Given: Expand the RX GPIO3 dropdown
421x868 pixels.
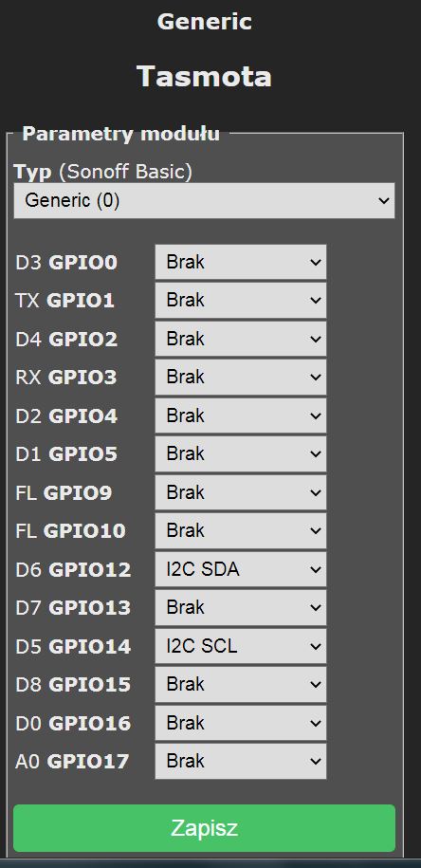Looking at the screenshot, I should pos(241,377).
